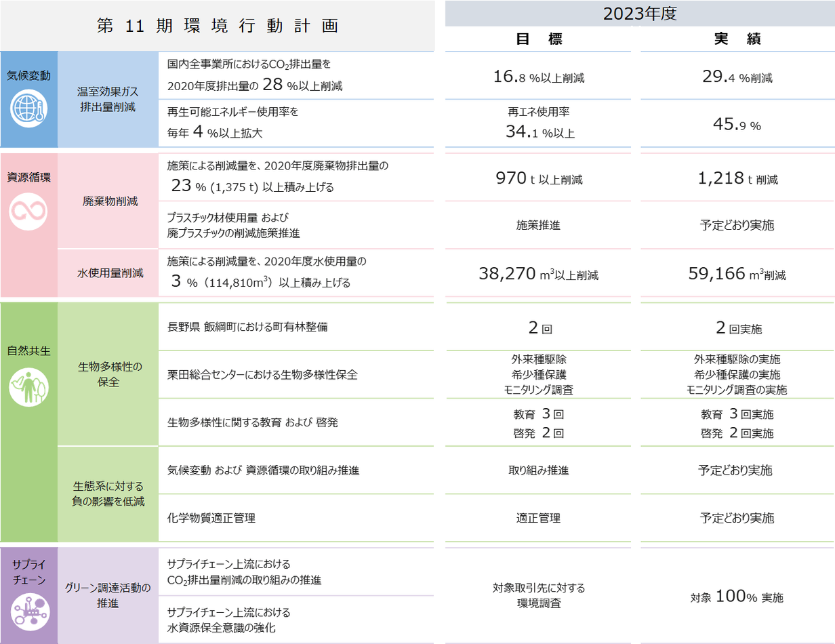Click the モニタリング調査 target line
This screenshot has height=644, width=835.
pos(539,389)
